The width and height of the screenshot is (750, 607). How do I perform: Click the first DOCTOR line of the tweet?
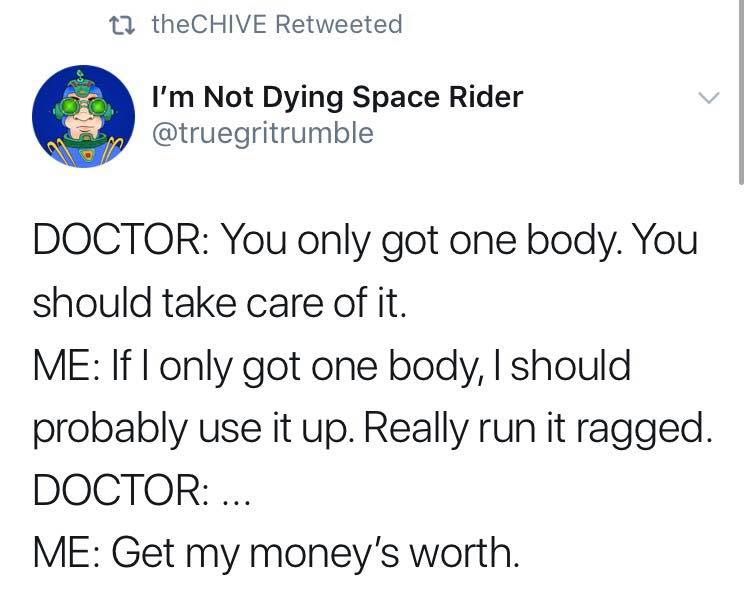click(x=365, y=240)
